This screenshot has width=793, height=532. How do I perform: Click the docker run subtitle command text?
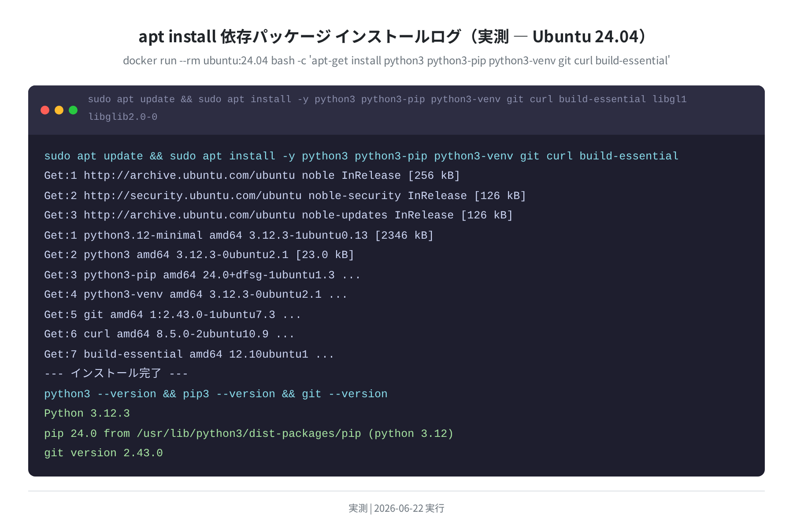[x=396, y=60]
